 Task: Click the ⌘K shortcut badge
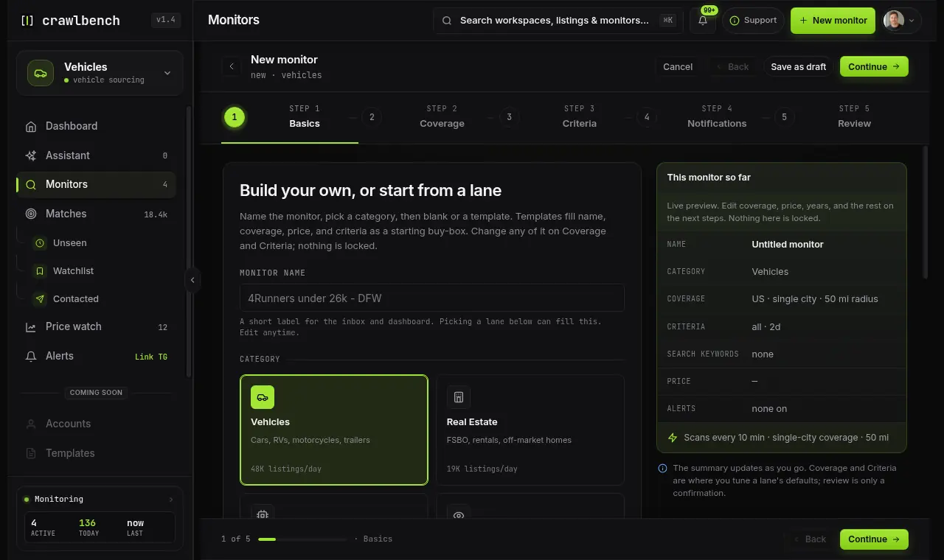[667, 21]
